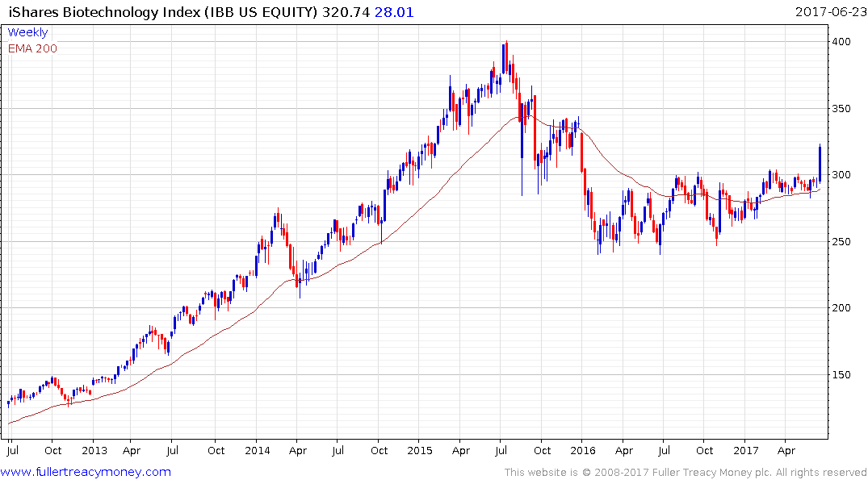Click the date 2017-06-23
Viewport: 868px width, 484px height.
click(x=831, y=12)
